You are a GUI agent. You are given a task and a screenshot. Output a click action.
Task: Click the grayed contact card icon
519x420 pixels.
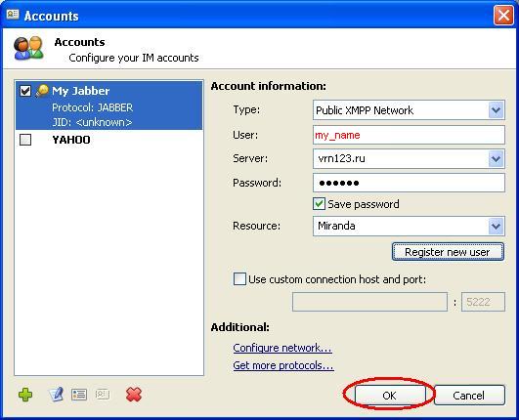coord(103,395)
